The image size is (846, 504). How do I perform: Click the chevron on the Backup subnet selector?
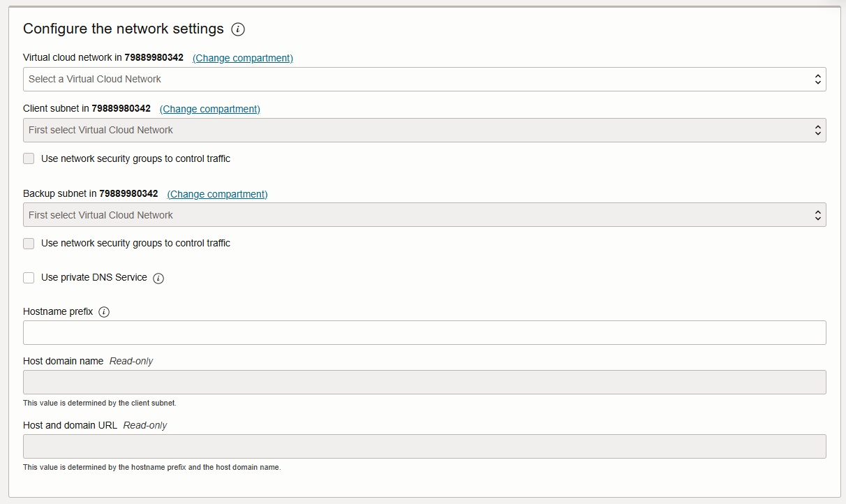pyautogui.click(x=817, y=214)
